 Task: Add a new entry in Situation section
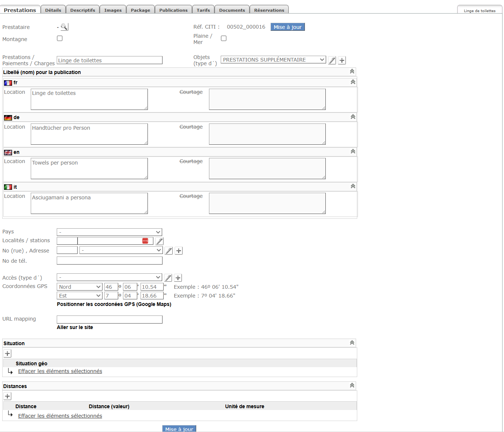(7, 354)
